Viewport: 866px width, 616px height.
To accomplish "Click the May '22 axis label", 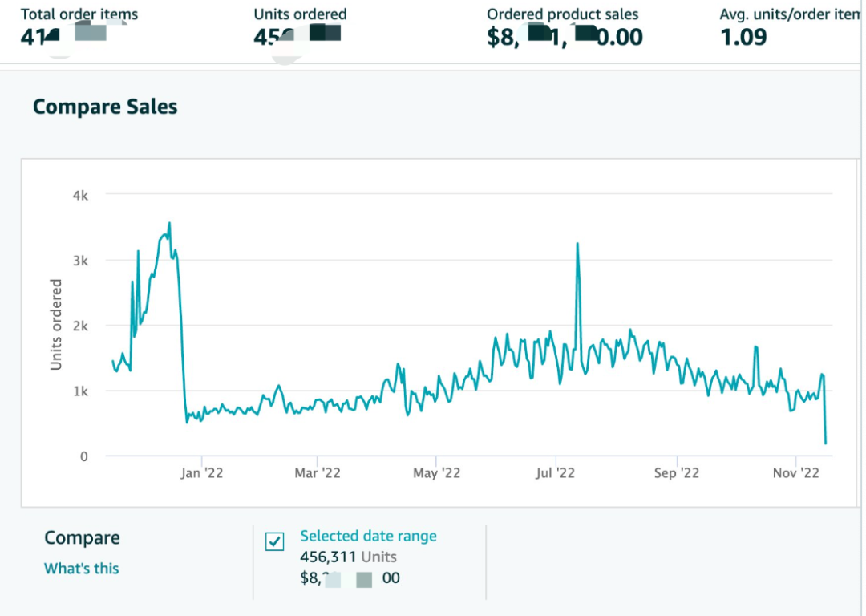I will coord(436,473).
